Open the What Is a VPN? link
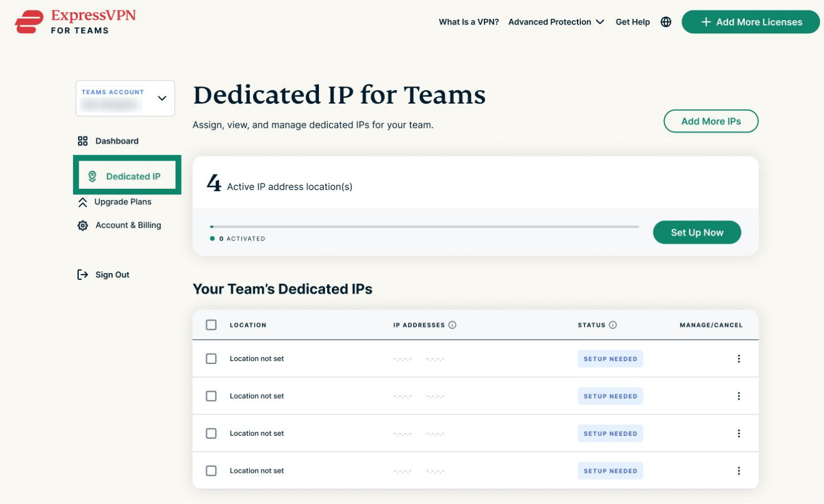Image resolution: width=824 pixels, height=504 pixels. pyautogui.click(x=468, y=22)
